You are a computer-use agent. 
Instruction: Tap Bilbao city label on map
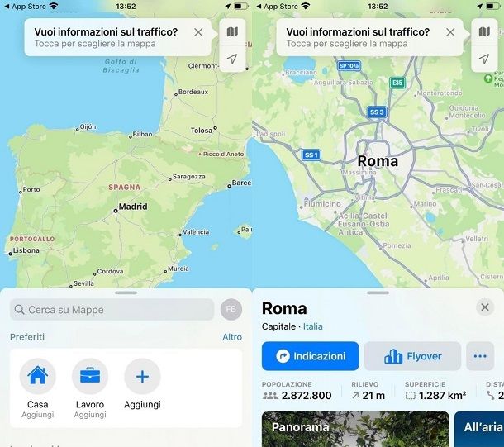click(x=142, y=135)
